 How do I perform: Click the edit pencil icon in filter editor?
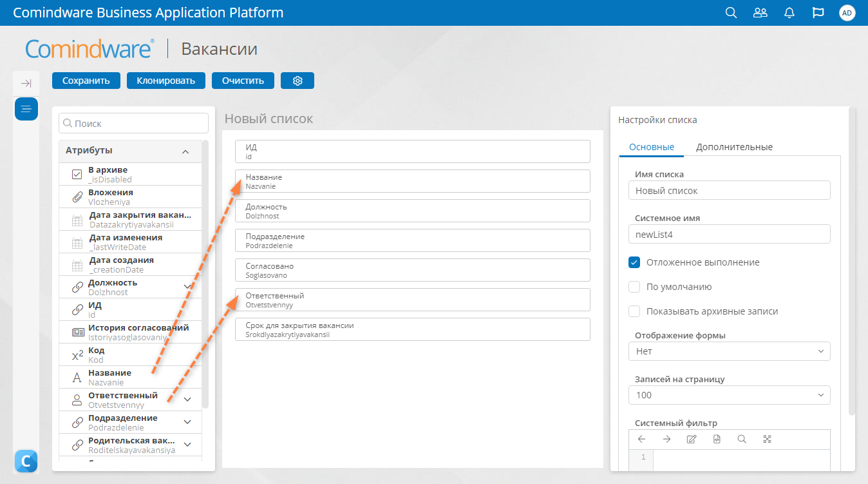692,439
